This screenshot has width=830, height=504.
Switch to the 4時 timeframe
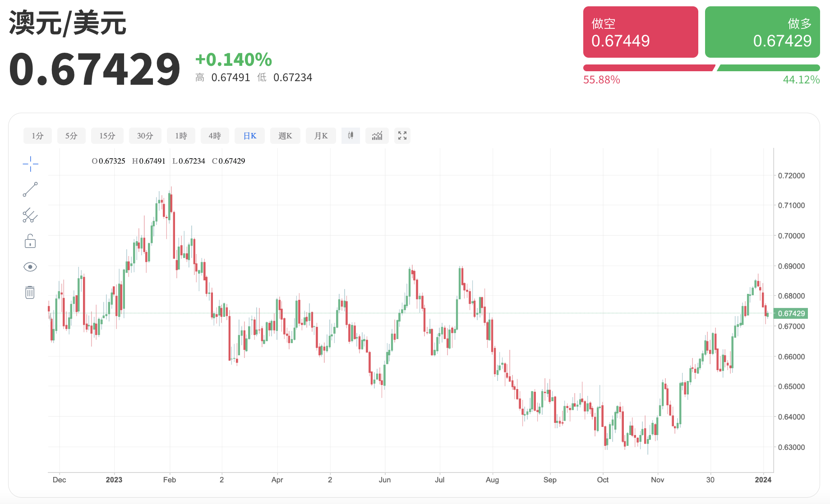(x=215, y=136)
